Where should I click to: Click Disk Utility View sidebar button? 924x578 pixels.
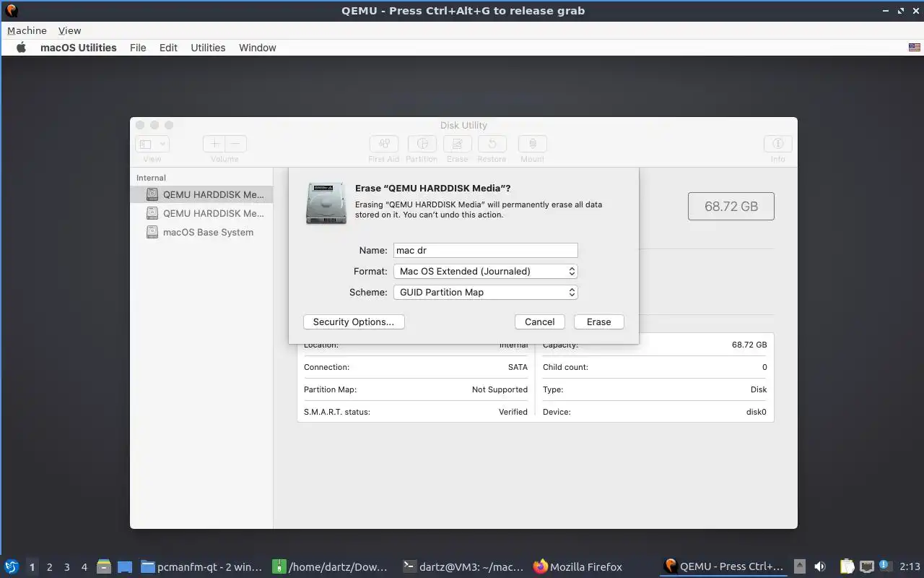tap(152, 144)
